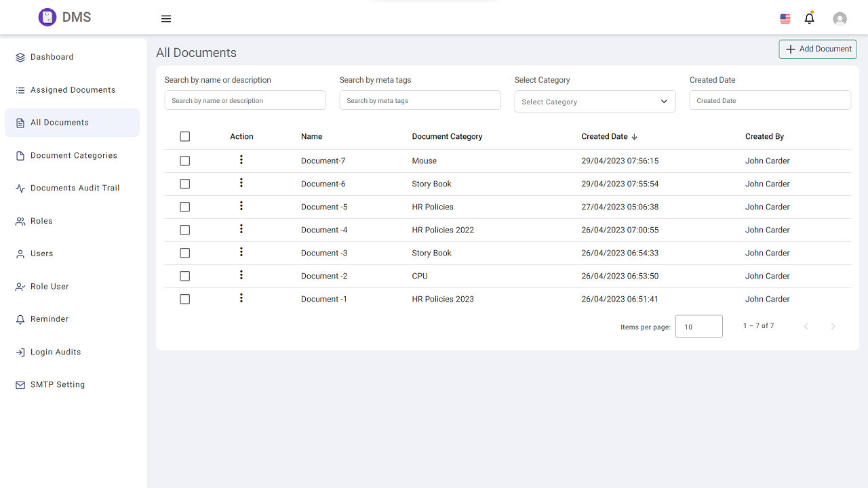This screenshot has height=488, width=868.
Task: Check the box for the Document-6 row
Action: (x=184, y=184)
